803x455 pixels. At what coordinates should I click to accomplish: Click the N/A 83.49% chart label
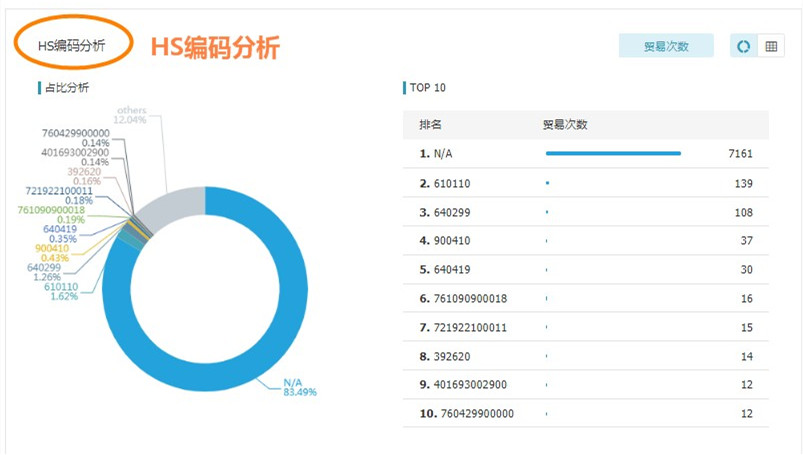point(300,387)
